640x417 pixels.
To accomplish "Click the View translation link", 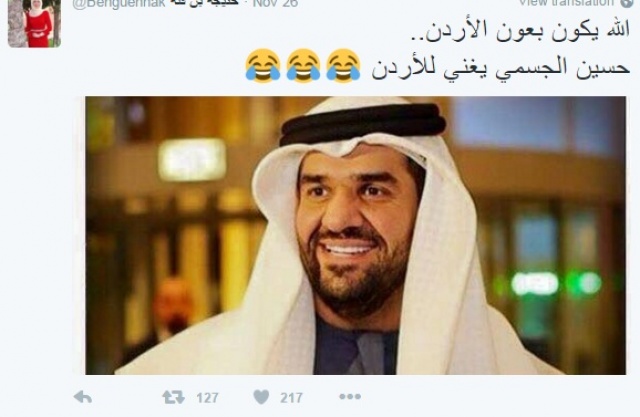I will click(567, 2).
